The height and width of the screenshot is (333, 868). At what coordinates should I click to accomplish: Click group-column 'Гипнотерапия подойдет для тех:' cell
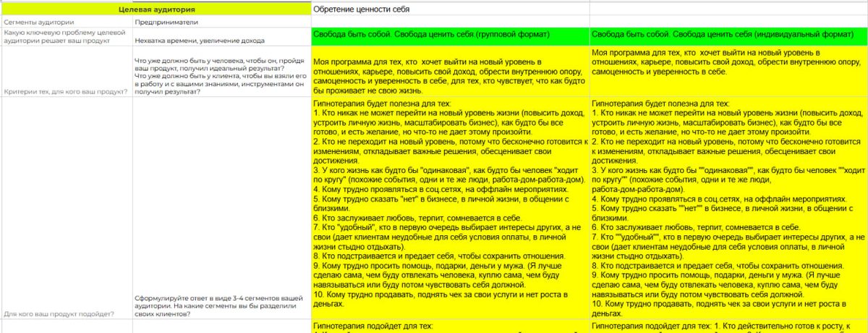pyautogui.click(x=451, y=326)
